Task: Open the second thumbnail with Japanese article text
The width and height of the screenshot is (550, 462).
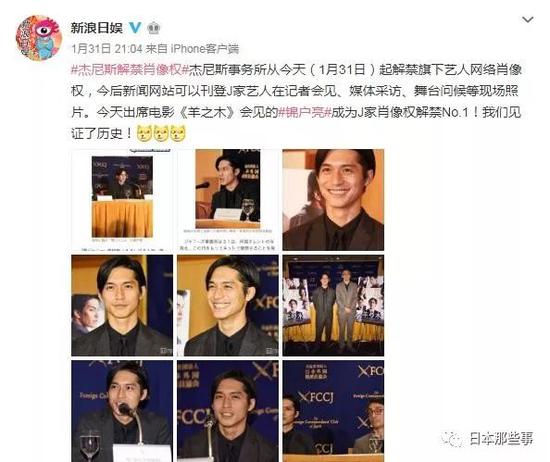Action: 228,200
